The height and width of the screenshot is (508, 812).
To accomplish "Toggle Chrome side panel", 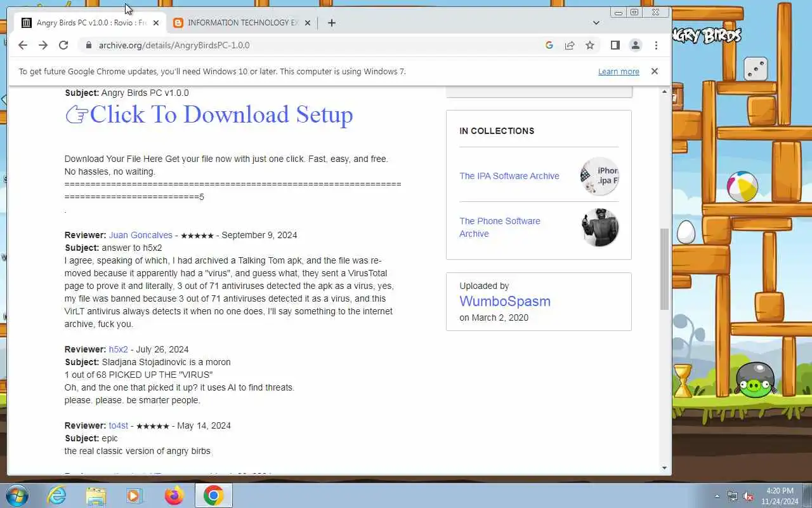I will tap(615, 45).
